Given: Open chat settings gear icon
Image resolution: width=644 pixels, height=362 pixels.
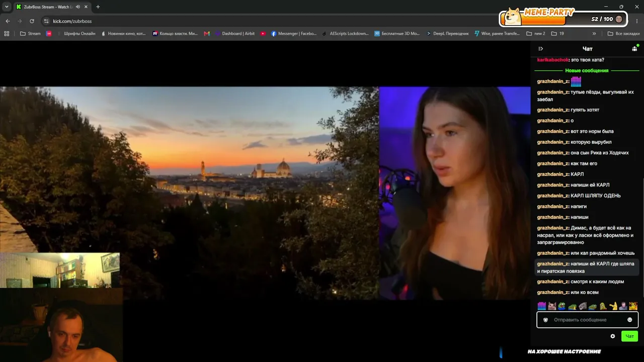Looking at the screenshot, I should (x=612, y=336).
